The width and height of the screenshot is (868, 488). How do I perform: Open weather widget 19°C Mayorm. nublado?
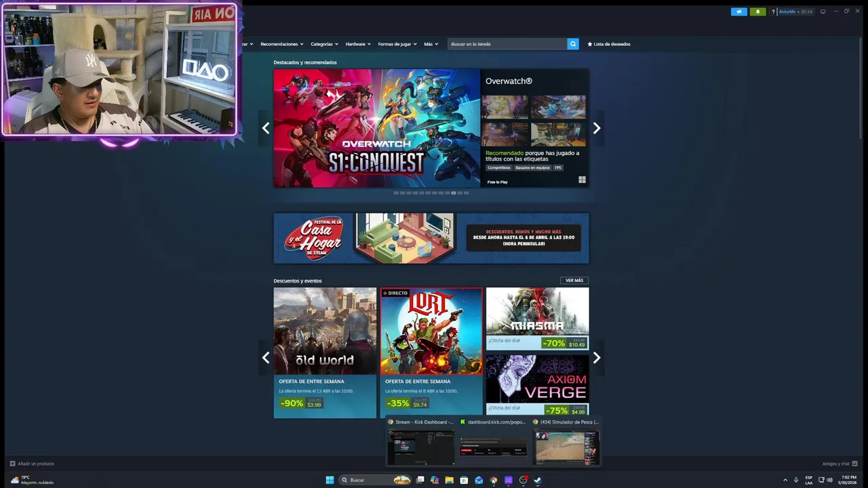(31, 480)
